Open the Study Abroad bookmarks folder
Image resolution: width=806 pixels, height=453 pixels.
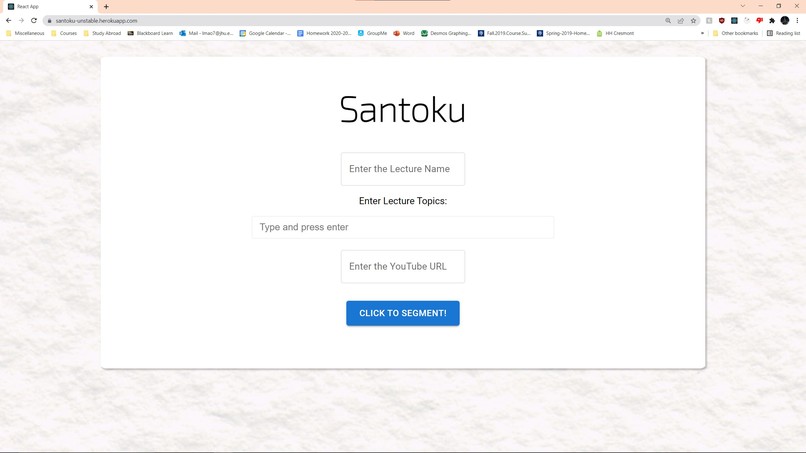pyautogui.click(x=102, y=33)
